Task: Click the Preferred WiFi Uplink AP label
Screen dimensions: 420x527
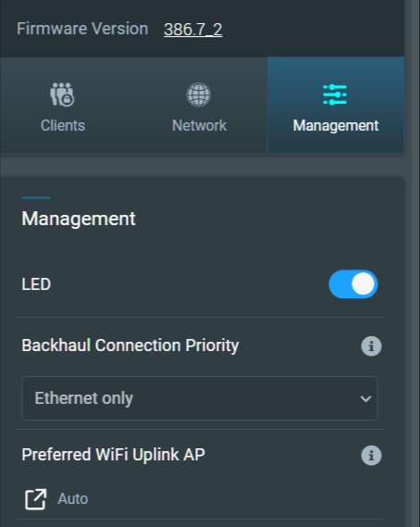Action: click(113, 455)
